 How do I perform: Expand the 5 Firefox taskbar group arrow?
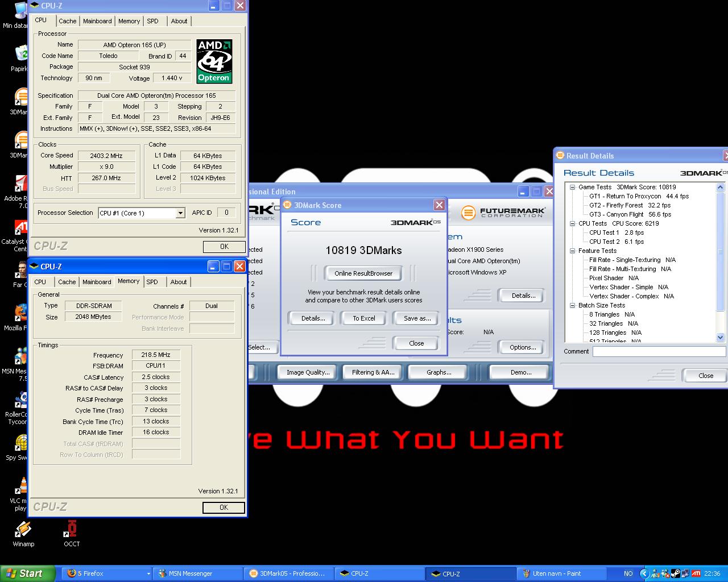[148, 573]
